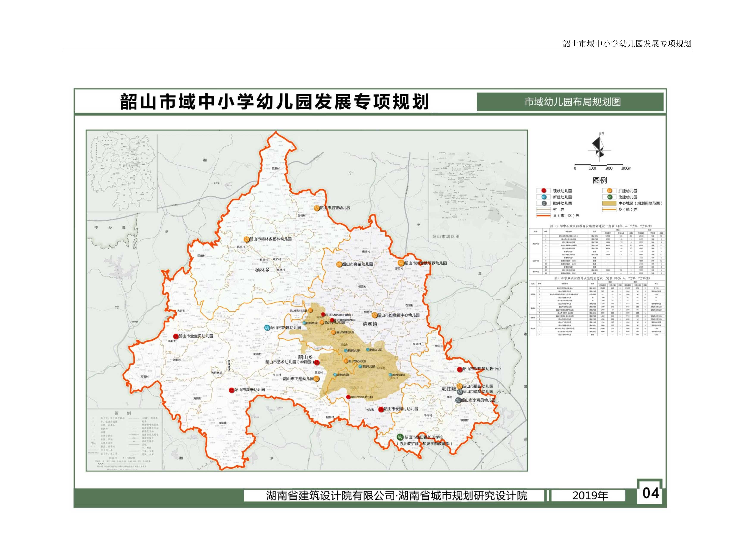Click the red 韶山市金宝贝幼儿园 marker
Image resolution: width=756 pixels, height=535 pixels.
[176, 336]
